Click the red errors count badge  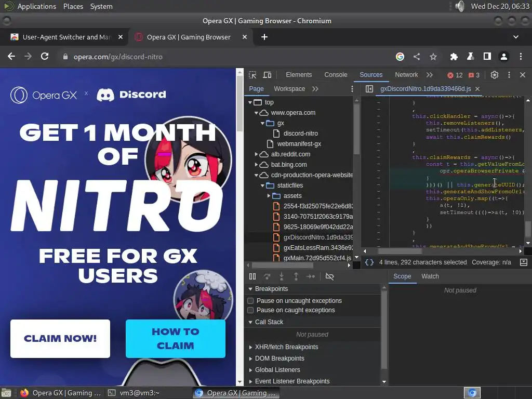pos(455,75)
